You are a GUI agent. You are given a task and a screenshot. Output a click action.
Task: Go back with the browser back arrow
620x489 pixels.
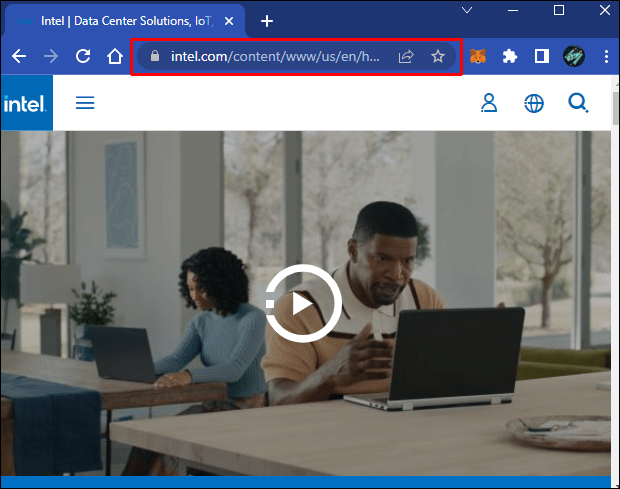click(19, 56)
